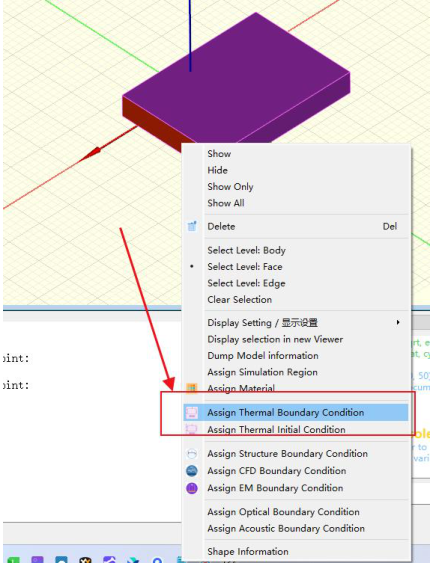
Task: Choose Hide in the context menu
Action: [296, 170]
